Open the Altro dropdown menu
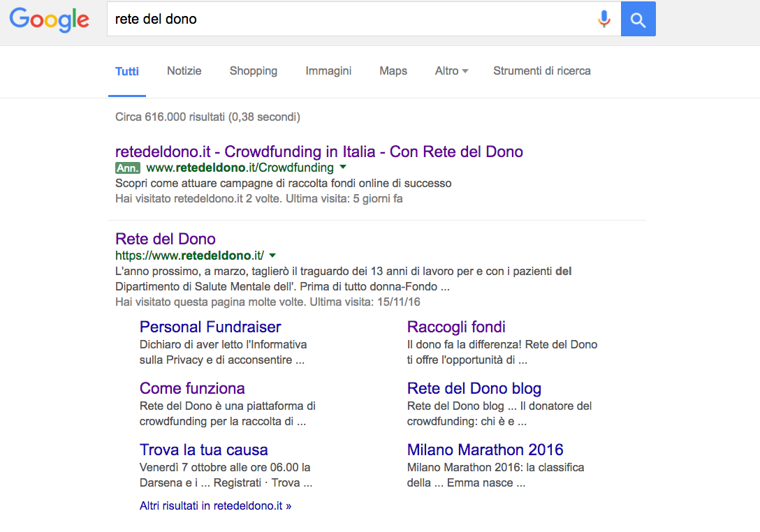Screen dimensions: 760x532 pos(451,71)
